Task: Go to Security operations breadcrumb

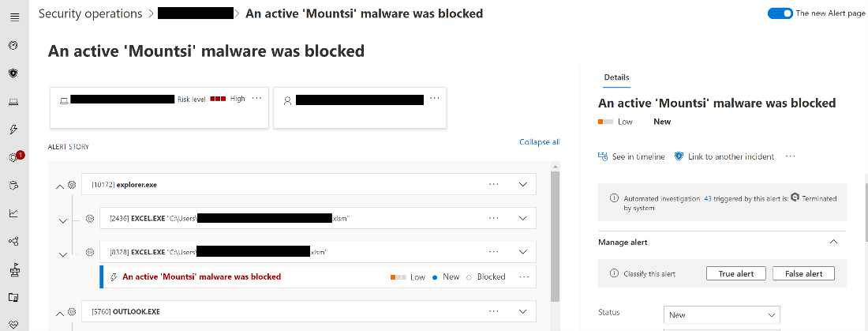Action: pyautogui.click(x=90, y=13)
